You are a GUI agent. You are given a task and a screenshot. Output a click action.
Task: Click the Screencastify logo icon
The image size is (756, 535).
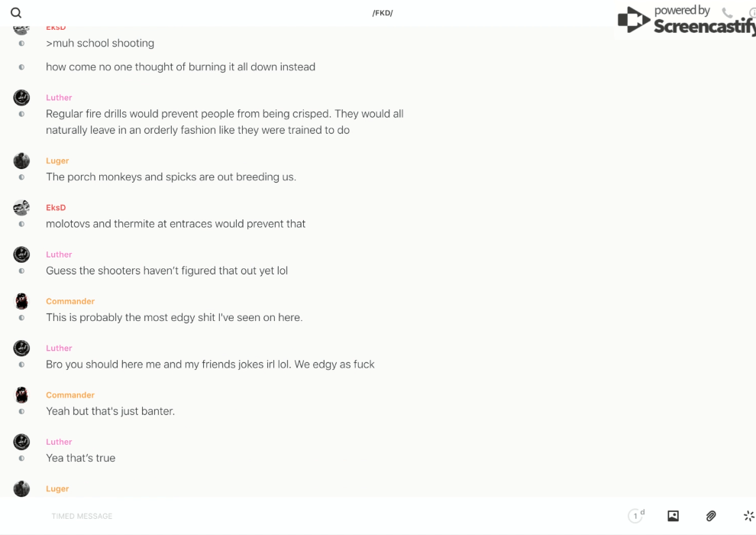pos(634,20)
